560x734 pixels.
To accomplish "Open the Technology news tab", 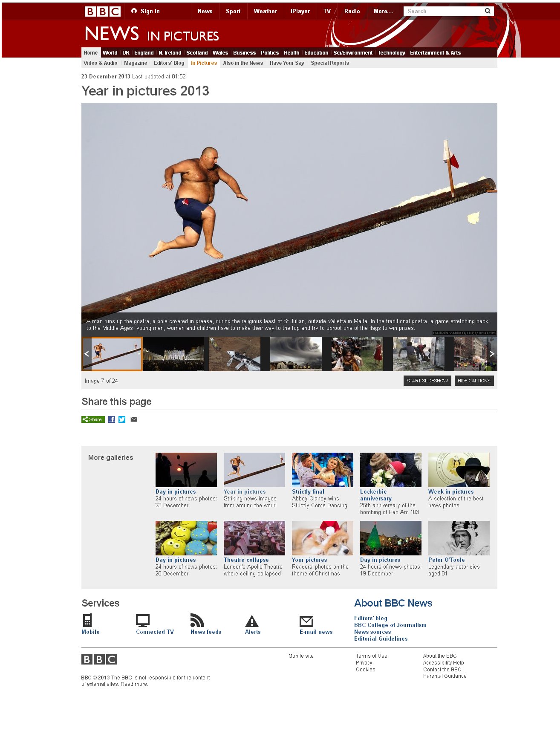I will (x=391, y=53).
